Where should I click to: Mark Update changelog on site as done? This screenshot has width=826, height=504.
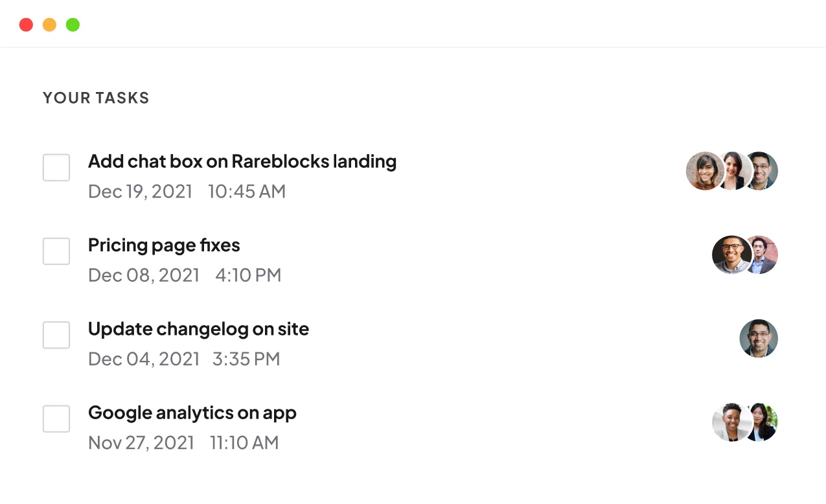point(56,335)
